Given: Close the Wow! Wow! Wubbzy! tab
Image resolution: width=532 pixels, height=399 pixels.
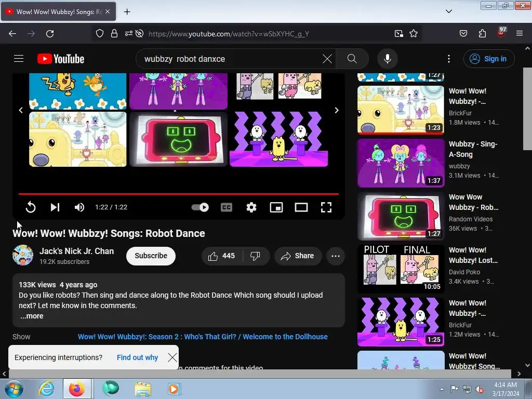Looking at the screenshot, I should [x=108, y=11].
